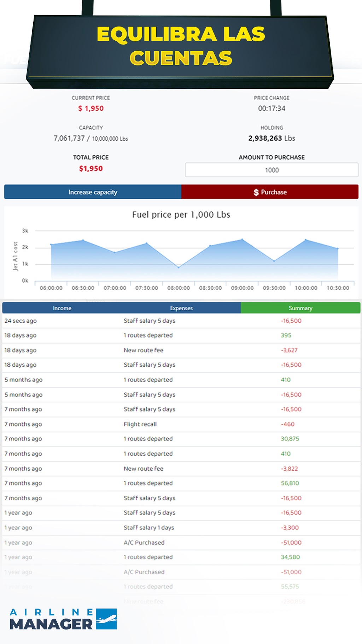The height and width of the screenshot is (644, 362).
Task: Focus the Amount to Purchase input field
Action: coord(271,170)
